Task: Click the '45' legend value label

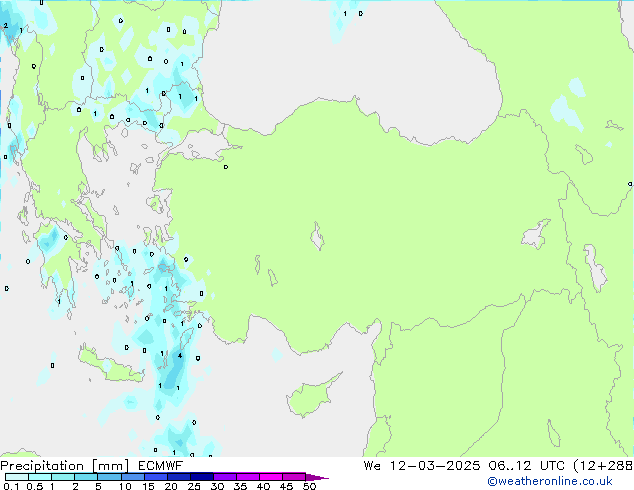Action: point(286,486)
